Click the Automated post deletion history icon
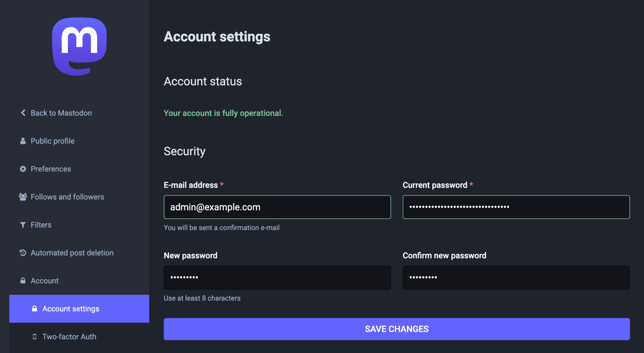This screenshot has height=353, width=644. click(23, 253)
